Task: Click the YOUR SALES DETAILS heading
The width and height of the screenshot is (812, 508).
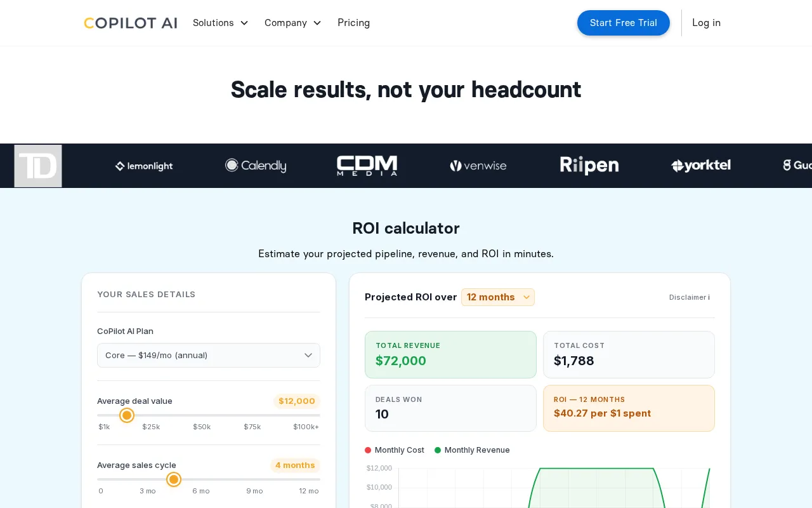Action: 147,294
